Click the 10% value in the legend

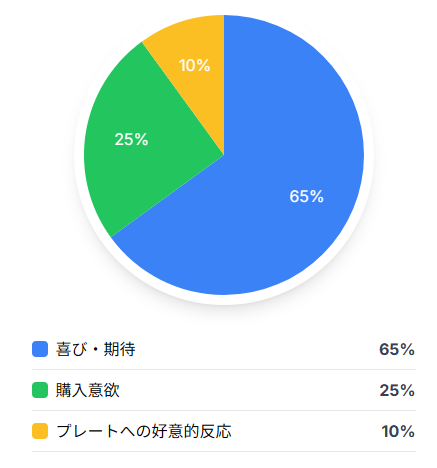(x=398, y=431)
